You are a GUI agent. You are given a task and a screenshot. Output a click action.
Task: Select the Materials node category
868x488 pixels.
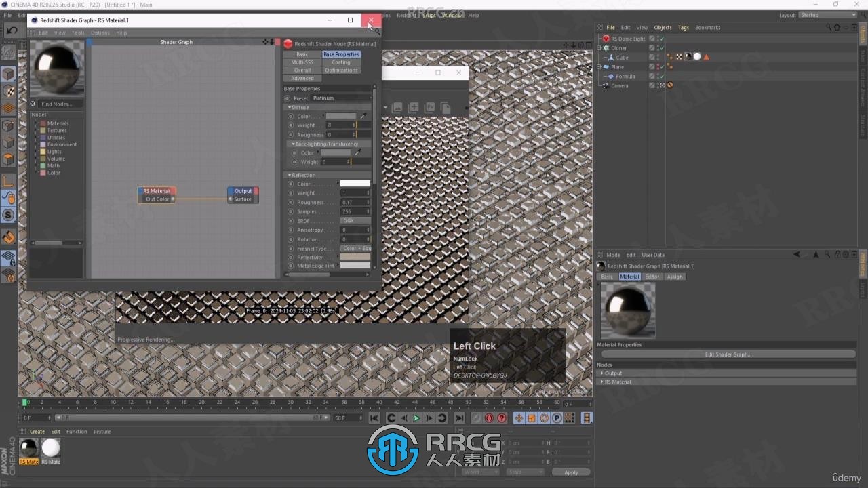tap(58, 123)
